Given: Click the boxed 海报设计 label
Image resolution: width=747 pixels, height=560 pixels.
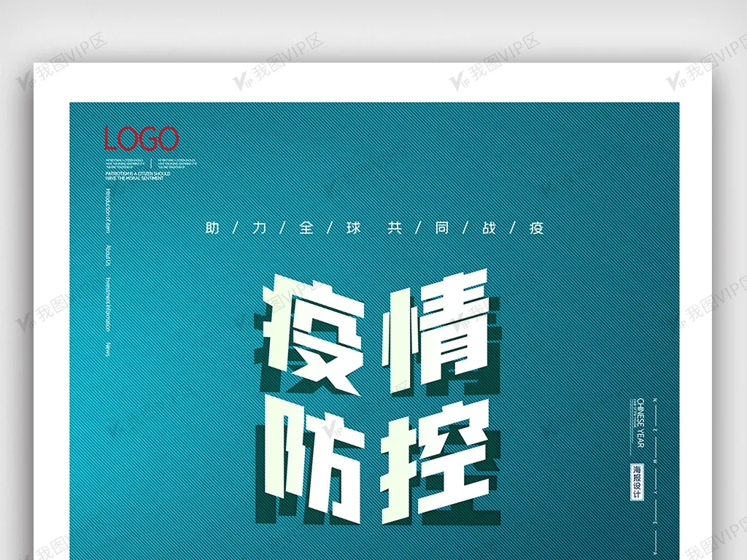Looking at the screenshot, I should tap(638, 481).
